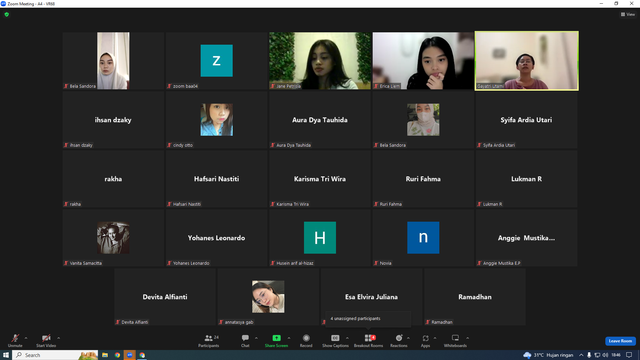
Task: Click the 4 unassigned participants tooltip
Action: (368, 319)
